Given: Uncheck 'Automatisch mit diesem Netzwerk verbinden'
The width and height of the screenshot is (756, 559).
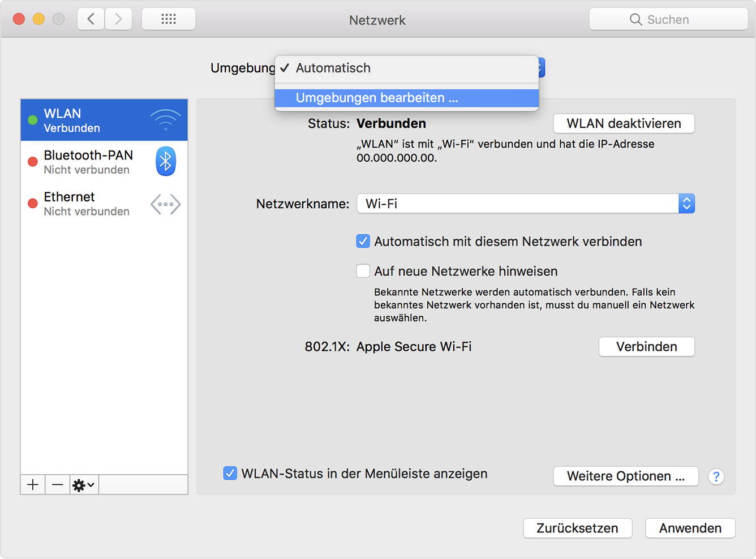Looking at the screenshot, I should (363, 242).
